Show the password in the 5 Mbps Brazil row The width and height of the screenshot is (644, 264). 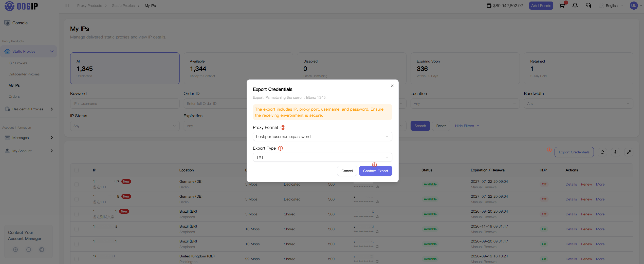tap(377, 217)
